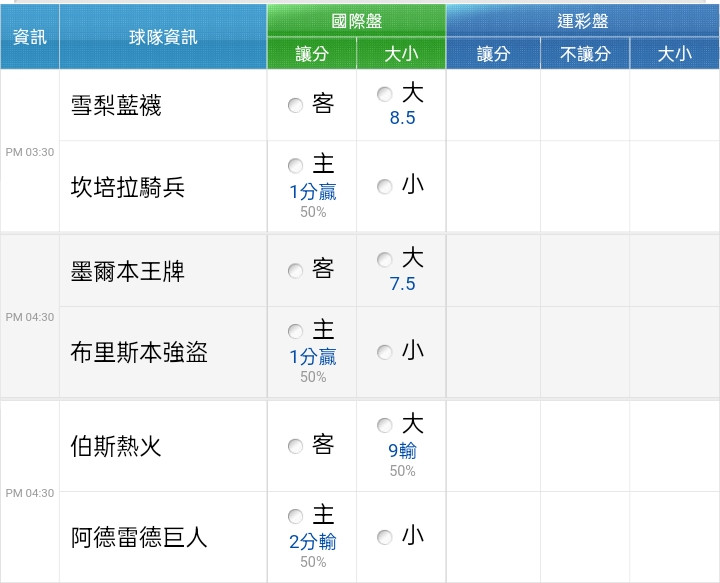Click 讓分 header under 運彩盤

[493, 53]
